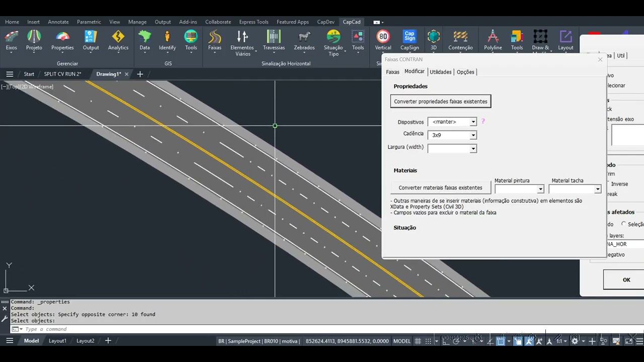Open the Contenção tool
Screen dimensions: 644x362
(460, 40)
